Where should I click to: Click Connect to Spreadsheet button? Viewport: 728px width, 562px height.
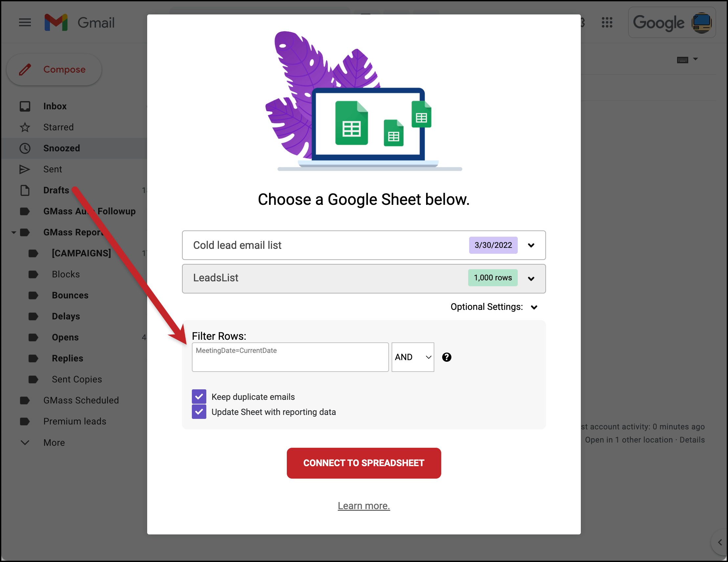(x=364, y=463)
